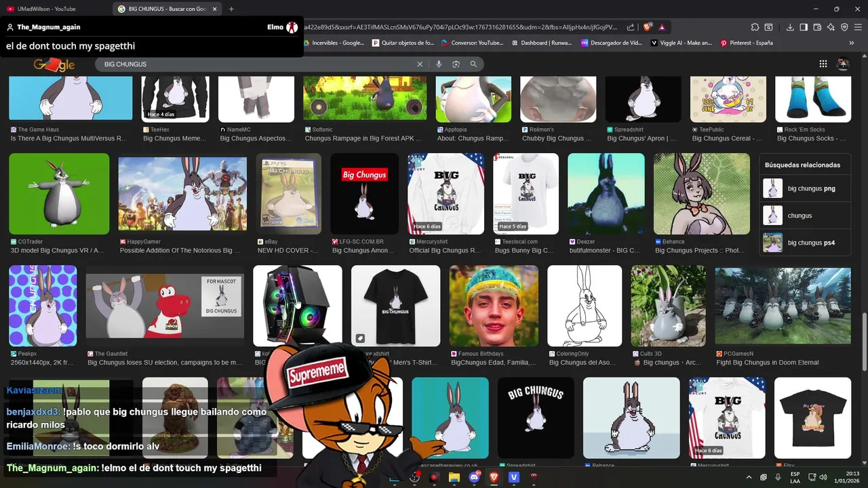Open Peakpx purple dots Chungus image
The height and width of the screenshot is (488, 868).
[43, 306]
